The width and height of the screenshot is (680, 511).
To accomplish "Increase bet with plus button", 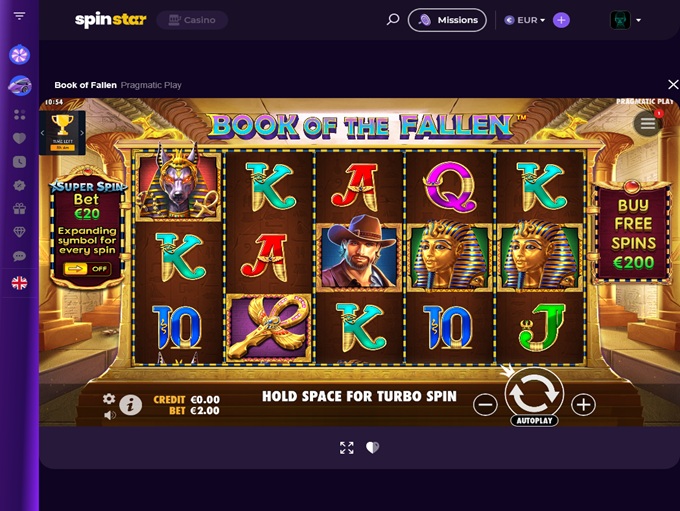I will coord(583,405).
